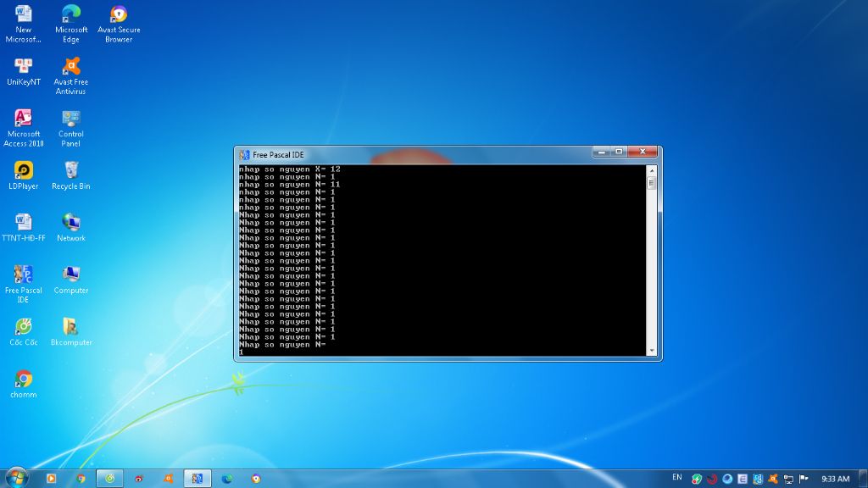Select the UniKeyNT desktop icon

point(23,72)
